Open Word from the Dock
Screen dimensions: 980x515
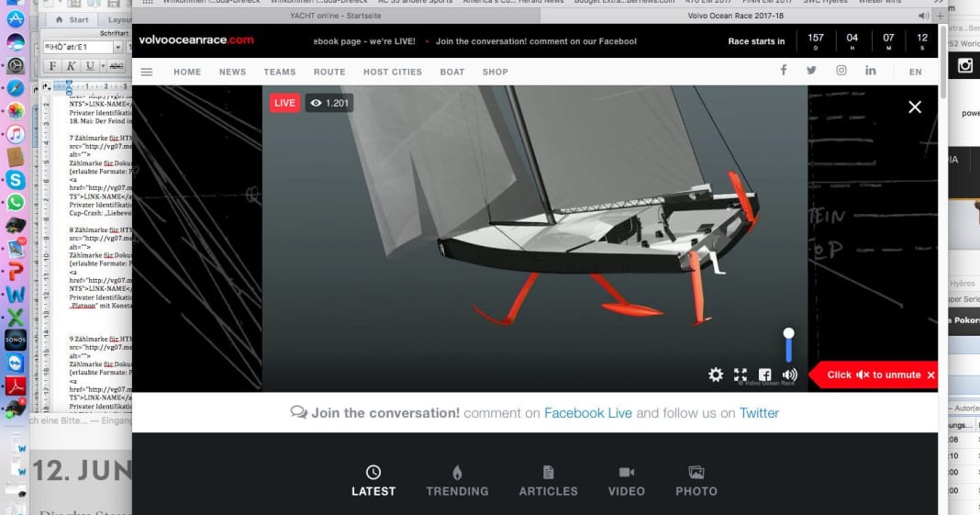click(15, 295)
